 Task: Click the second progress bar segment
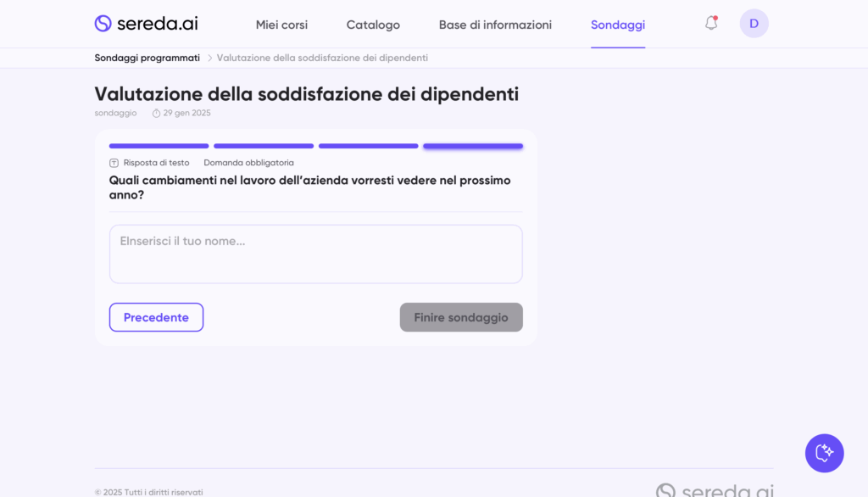[x=264, y=146]
